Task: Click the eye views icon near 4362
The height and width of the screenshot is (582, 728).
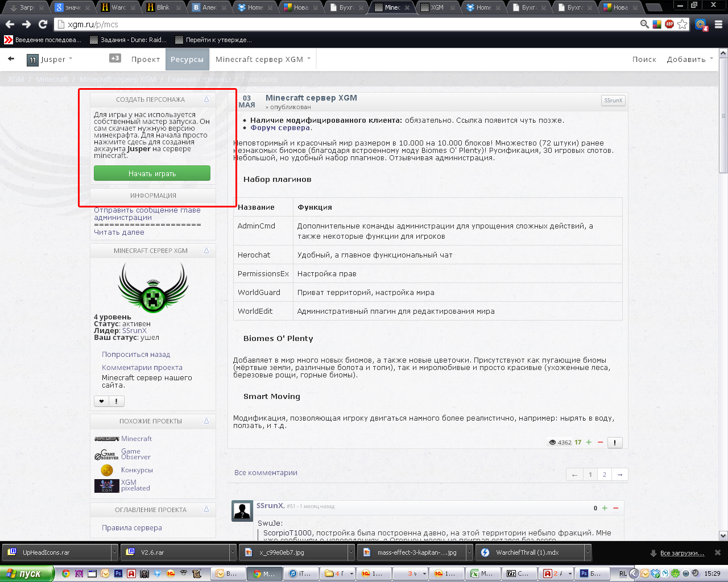Action: click(x=552, y=442)
